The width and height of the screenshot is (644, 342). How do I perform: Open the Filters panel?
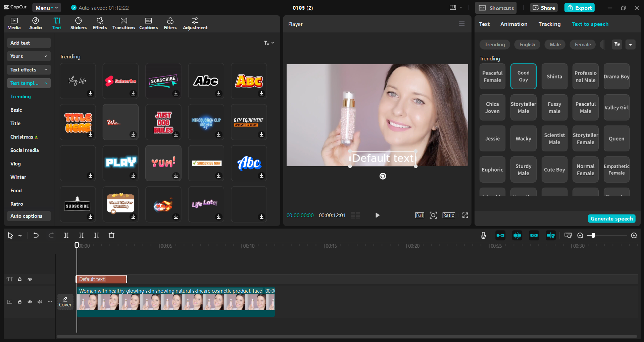(x=170, y=23)
